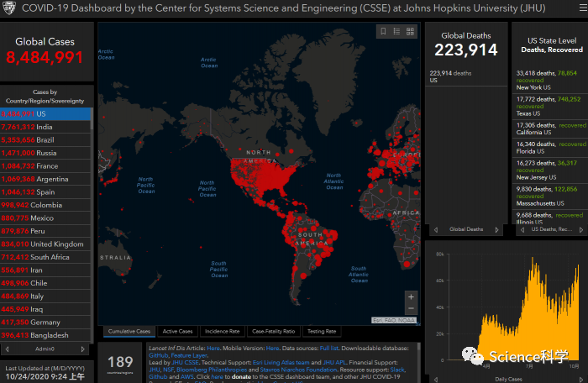Image resolution: width=588 pixels, height=383 pixels.
Task: Click the 189 countries/regions counter
Action: click(x=120, y=364)
